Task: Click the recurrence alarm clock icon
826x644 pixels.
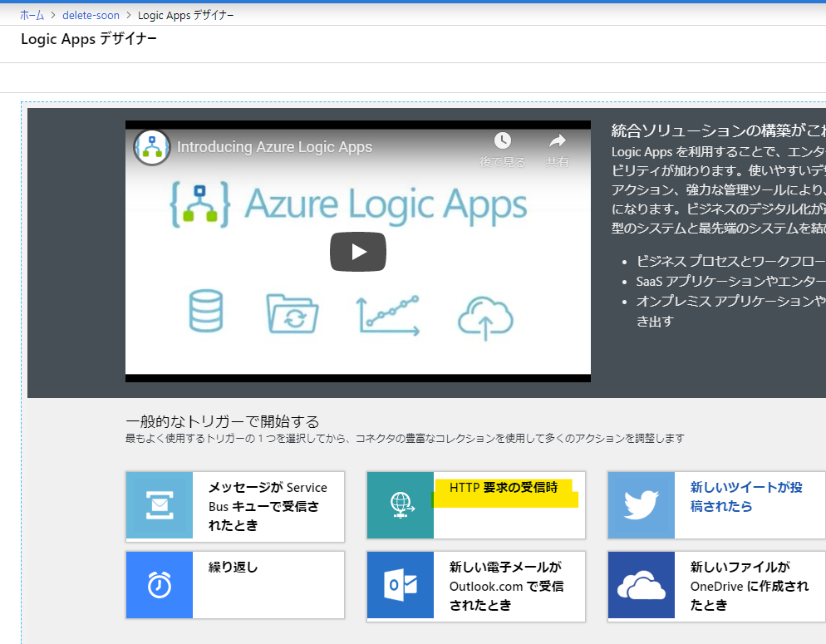Action: (x=159, y=584)
